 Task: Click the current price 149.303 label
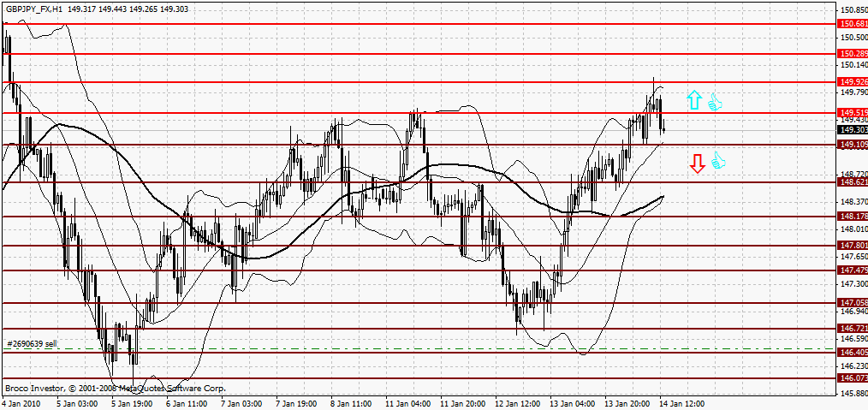[x=853, y=130]
